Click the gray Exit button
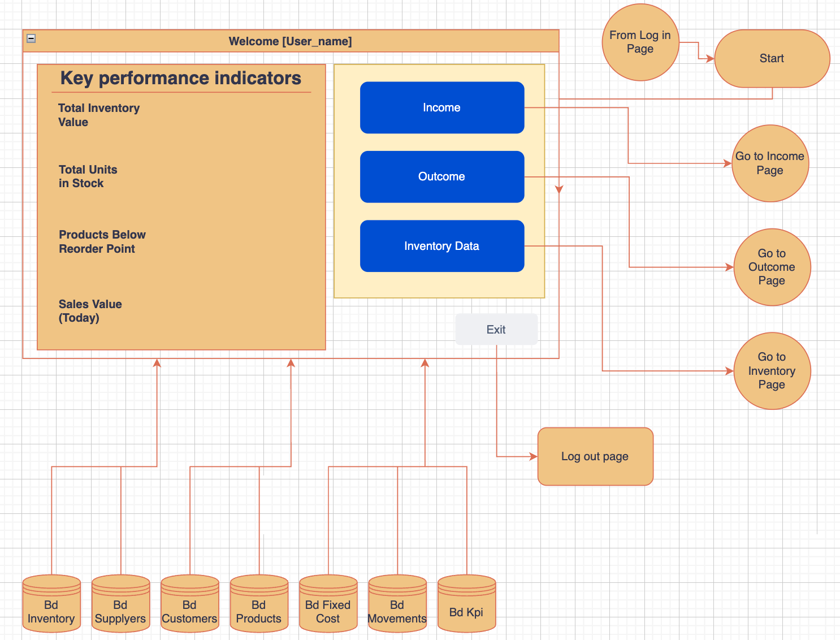This screenshot has height=640, width=840. tap(496, 329)
